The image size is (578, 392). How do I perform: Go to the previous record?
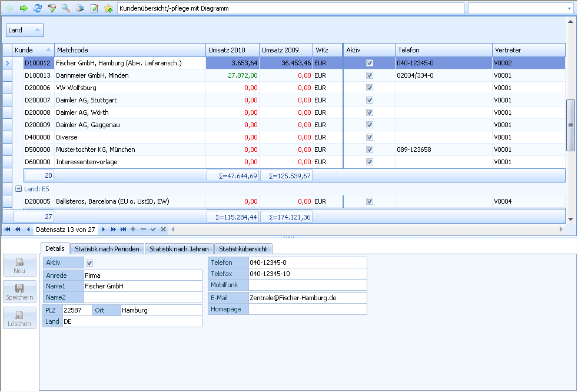pos(28,230)
